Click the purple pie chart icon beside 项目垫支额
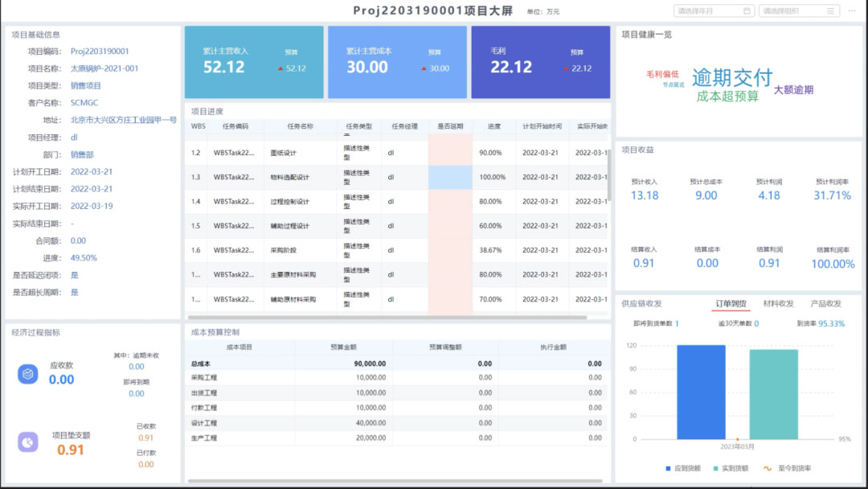Image resolution: width=868 pixels, height=489 pixels. click(28, 442)
